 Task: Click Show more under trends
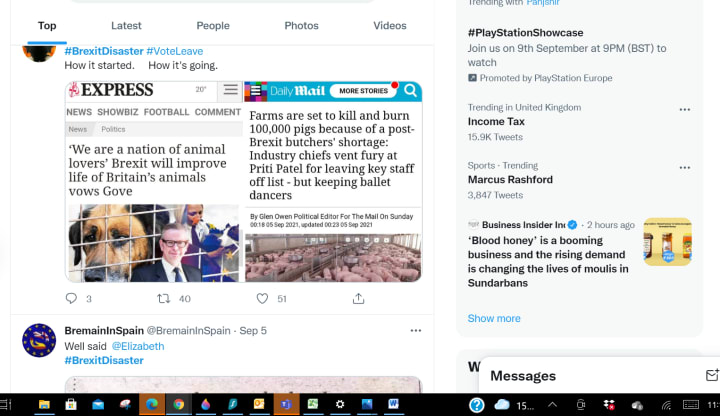tap(494, 318)
